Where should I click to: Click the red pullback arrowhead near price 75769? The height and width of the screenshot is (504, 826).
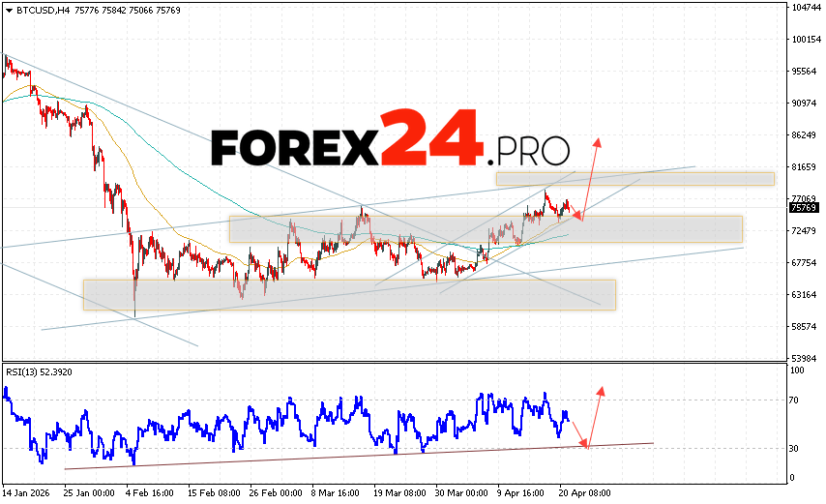(x=577, y=218)
